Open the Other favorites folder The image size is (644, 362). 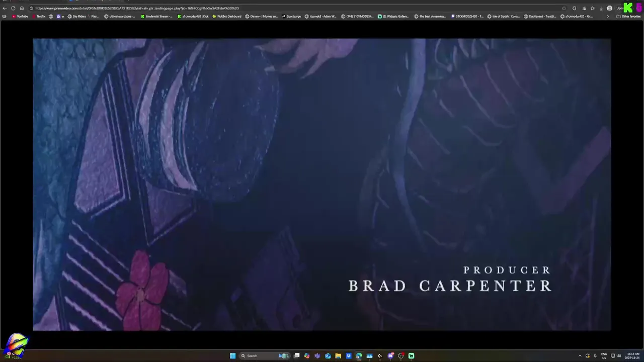click(x=628, y=16)
